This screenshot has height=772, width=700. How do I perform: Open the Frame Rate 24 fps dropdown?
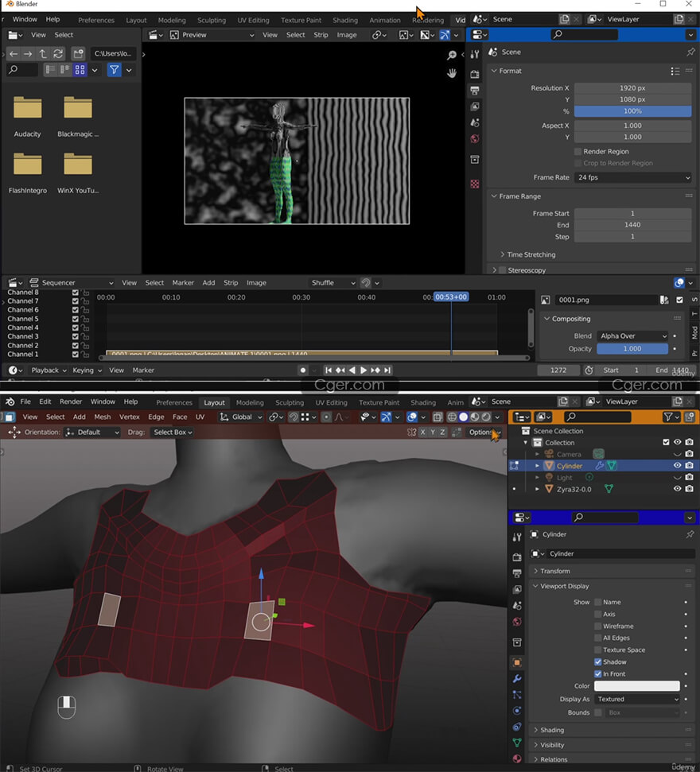click(x=633, y=178)
